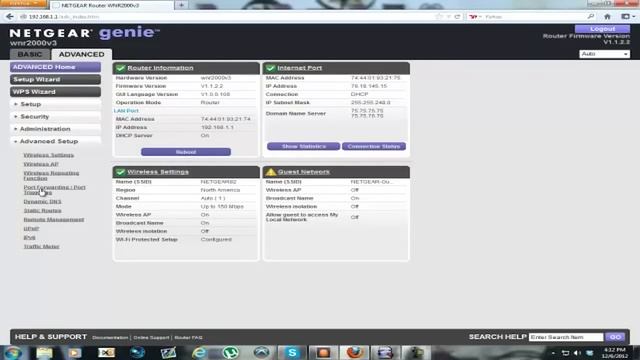Screen dimensions: 640x360
Task: Open UPnP link in sidebar
Action: (x=31, y=229)
